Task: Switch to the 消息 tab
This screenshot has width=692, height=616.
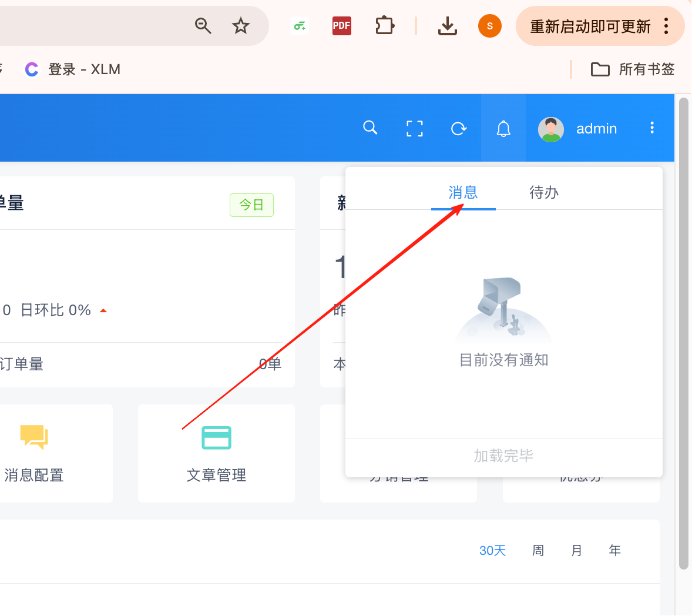Action: point(463,193)
